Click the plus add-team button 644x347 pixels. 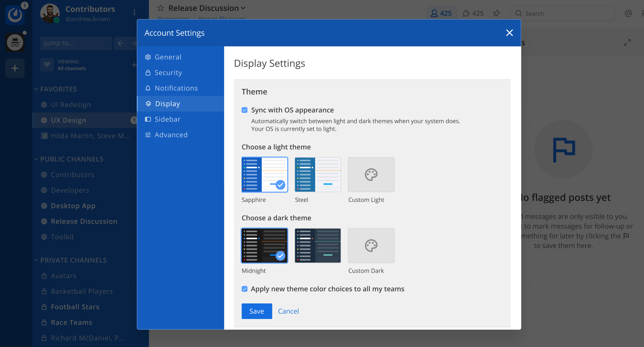pyautogui.click(x=15, y=68)
